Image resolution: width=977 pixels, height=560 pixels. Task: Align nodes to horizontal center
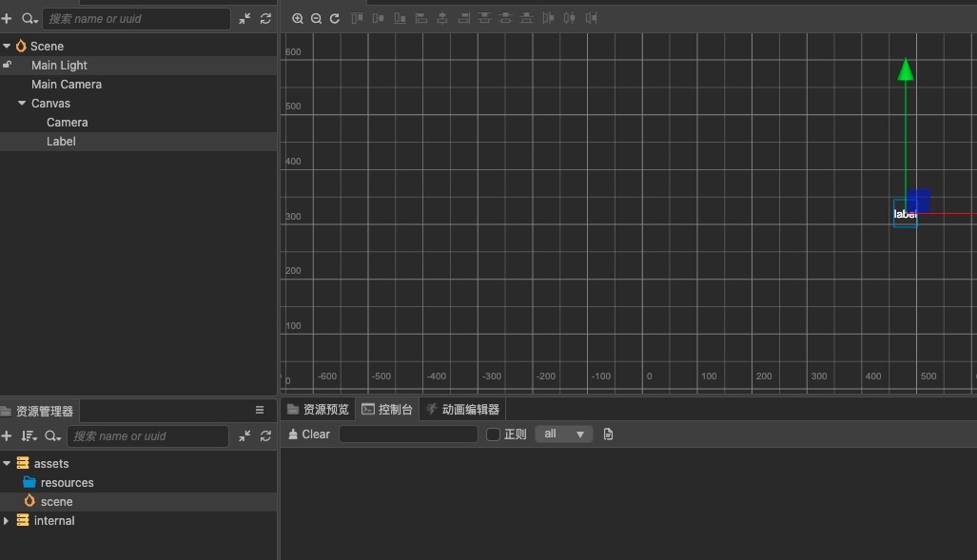pyautogui.click(x=442, y=18)
